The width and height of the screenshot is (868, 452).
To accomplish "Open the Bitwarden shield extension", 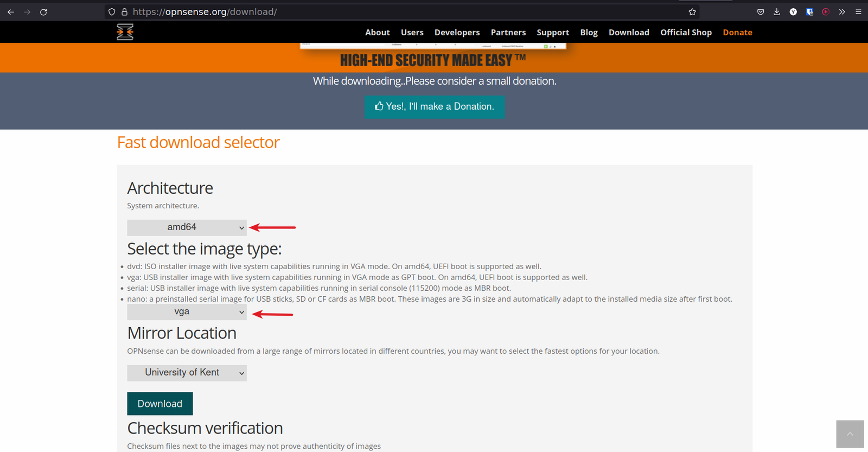I will [809, 12].
